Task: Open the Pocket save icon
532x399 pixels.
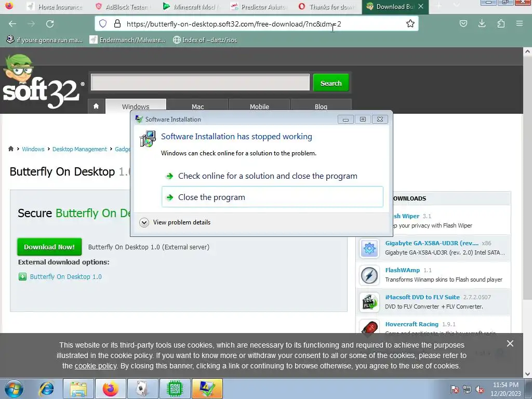Action: pyautogui.click(x=463, y=23)
